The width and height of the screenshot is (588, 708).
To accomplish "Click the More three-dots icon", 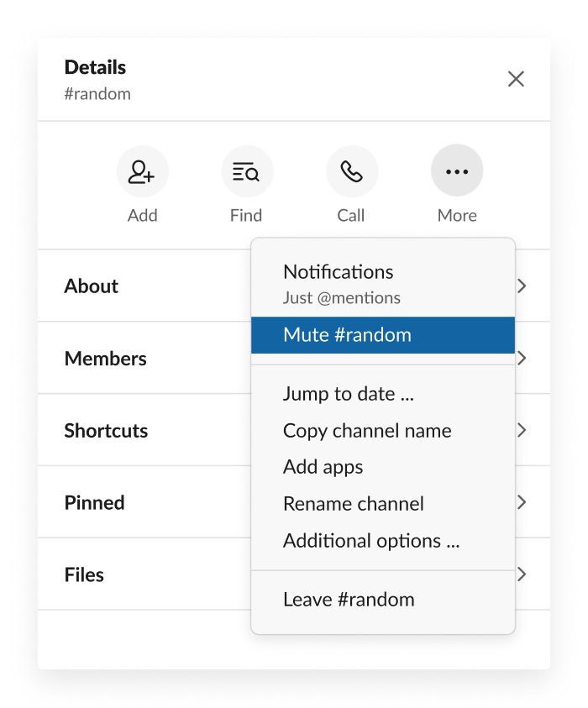I will (457, 171).
